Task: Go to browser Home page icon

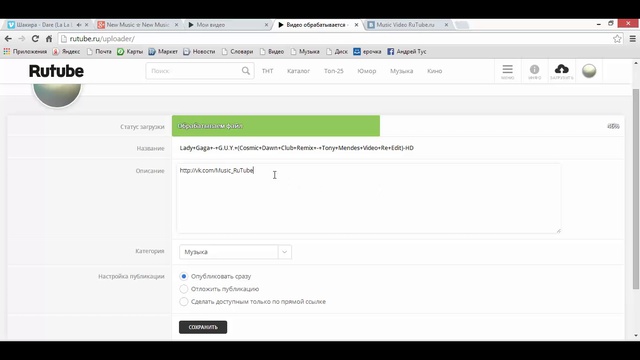Action: [49, 39]
